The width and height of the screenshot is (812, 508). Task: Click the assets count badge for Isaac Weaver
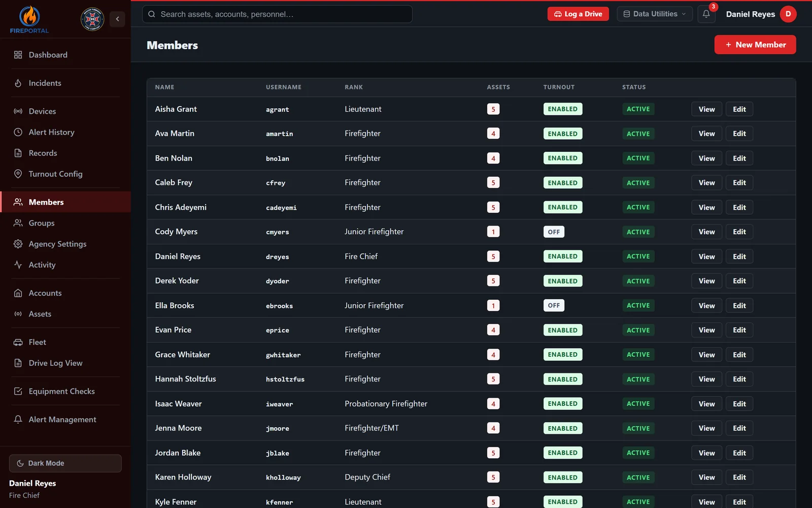point(493,404)
